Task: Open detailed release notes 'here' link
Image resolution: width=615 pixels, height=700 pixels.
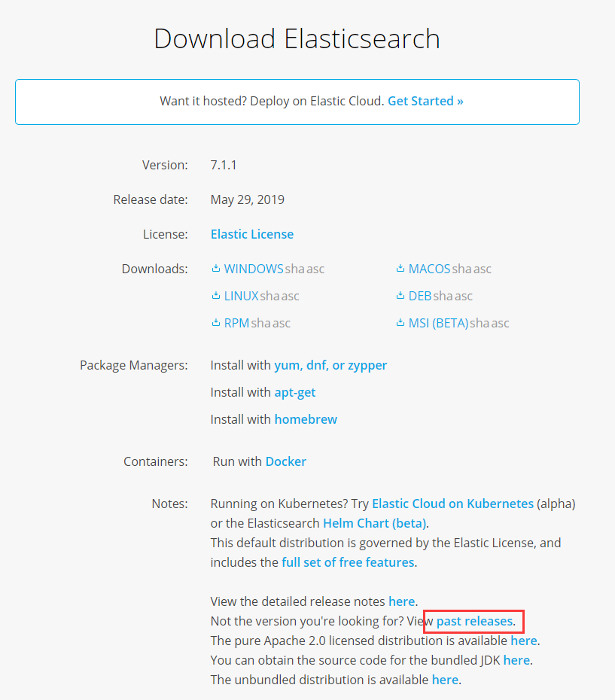Action: pos(401,602)
